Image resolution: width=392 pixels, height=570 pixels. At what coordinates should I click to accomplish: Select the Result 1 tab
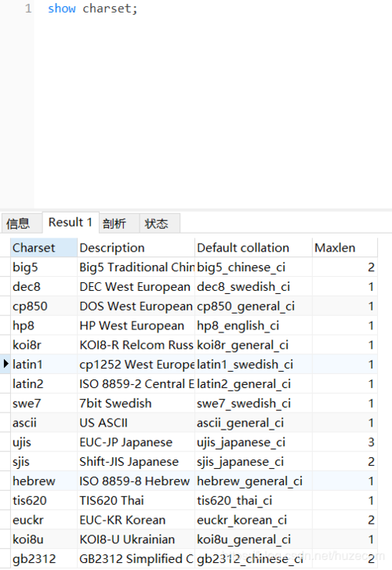pyautogui.click(x=71, y=222)
